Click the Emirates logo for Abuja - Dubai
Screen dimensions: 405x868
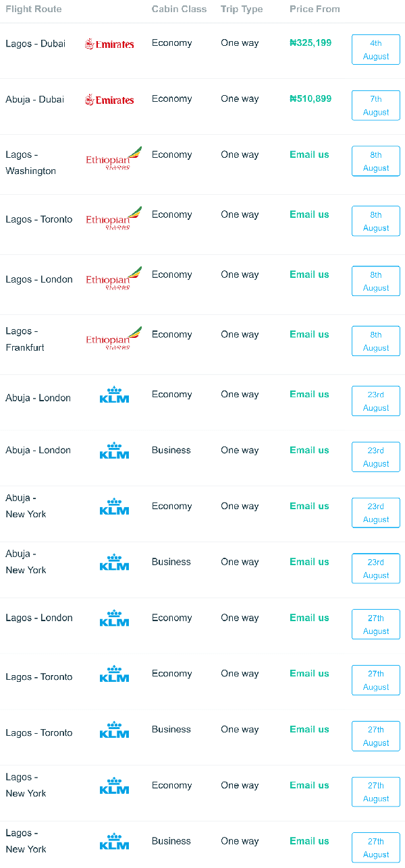(x=109, y=100)
